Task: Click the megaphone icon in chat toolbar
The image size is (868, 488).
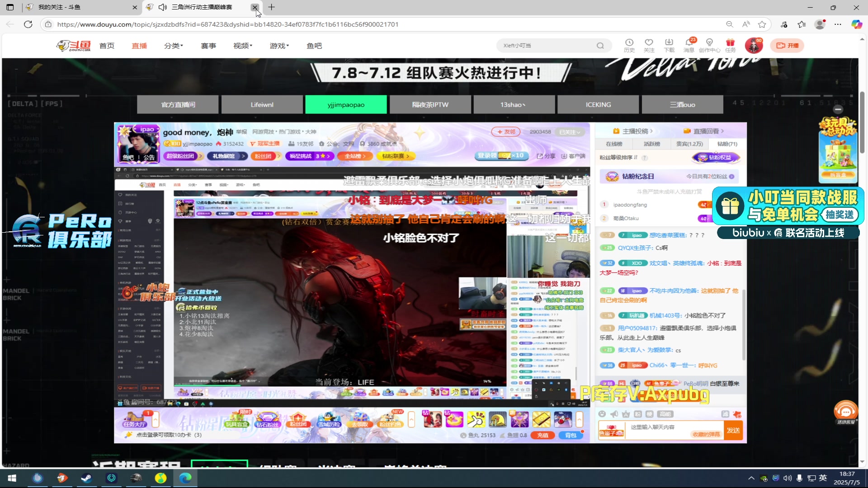Action: 614,414
